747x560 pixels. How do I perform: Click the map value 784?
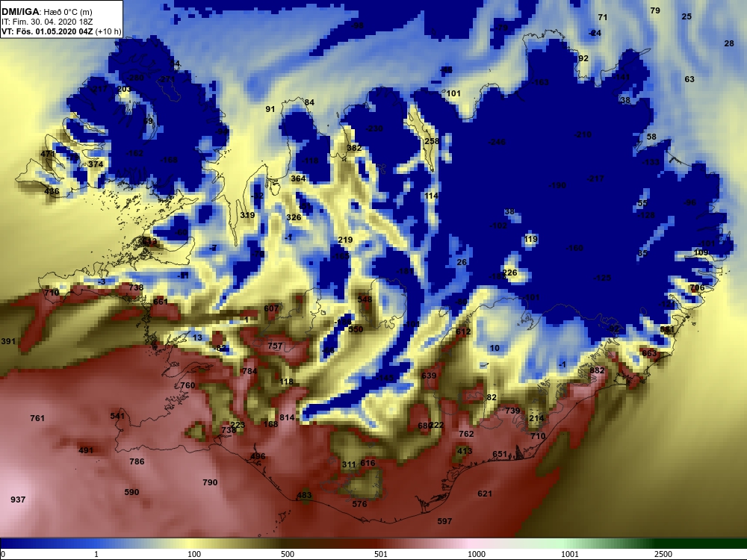pos(249,371)
